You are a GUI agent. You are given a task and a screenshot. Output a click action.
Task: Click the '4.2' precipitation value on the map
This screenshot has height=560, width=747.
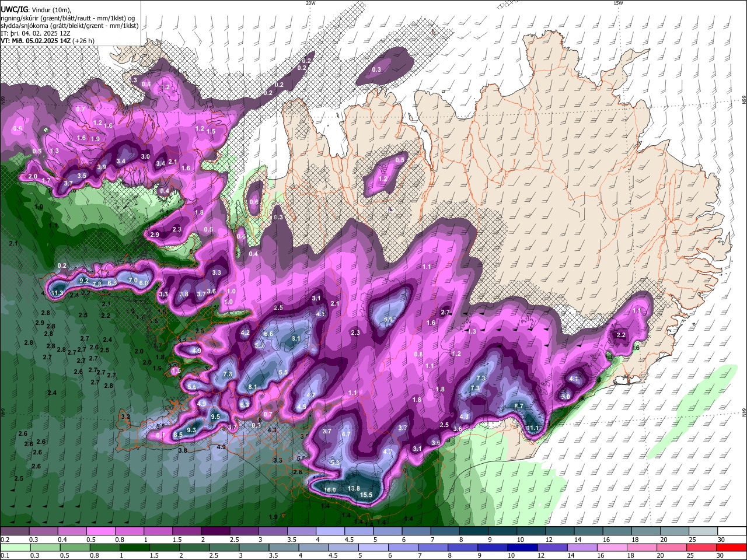[x=245, y=333]
